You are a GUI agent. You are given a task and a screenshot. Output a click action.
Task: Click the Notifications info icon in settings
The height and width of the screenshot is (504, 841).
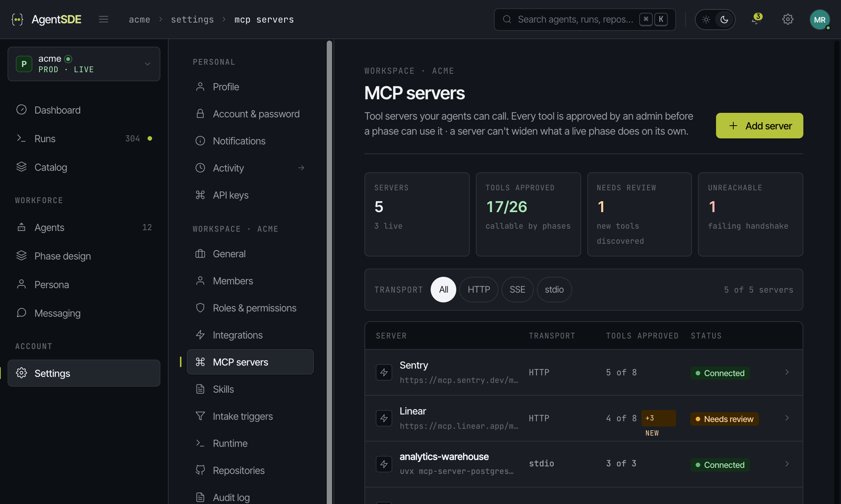[x=200, y=141]
